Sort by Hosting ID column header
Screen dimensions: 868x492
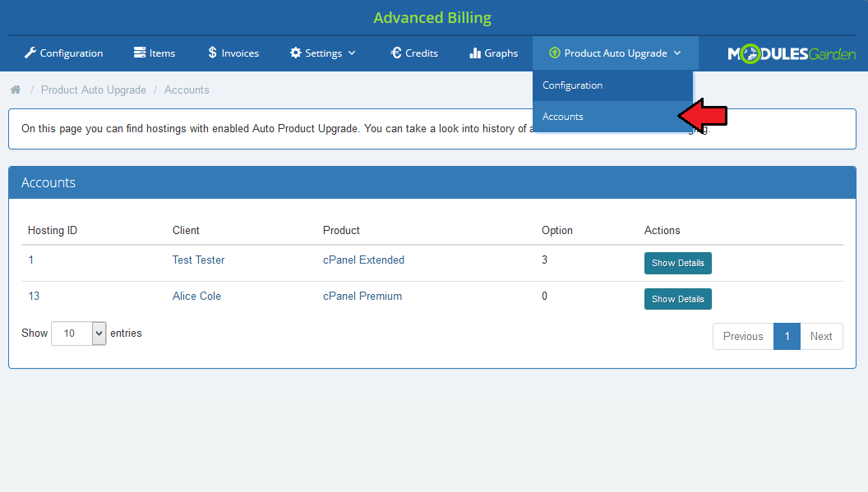point(53,230)
